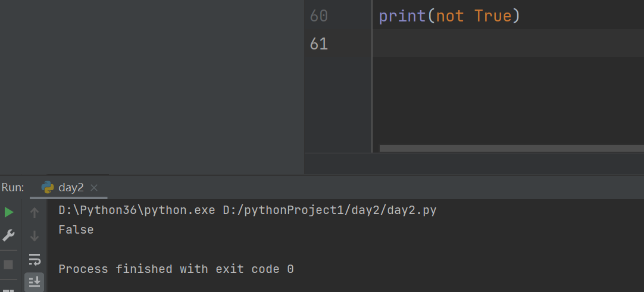Rerun day2 with the green play icon
The width and height of the screenshot is (644, 292).
(x=8, y=212)
